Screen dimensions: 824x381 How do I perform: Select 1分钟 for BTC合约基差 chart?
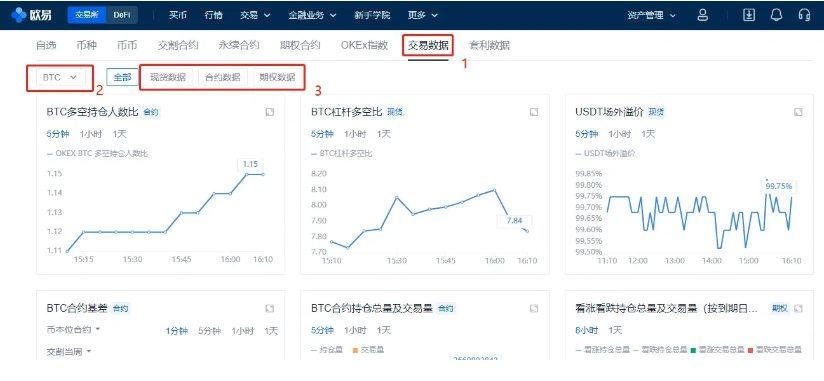177,331
